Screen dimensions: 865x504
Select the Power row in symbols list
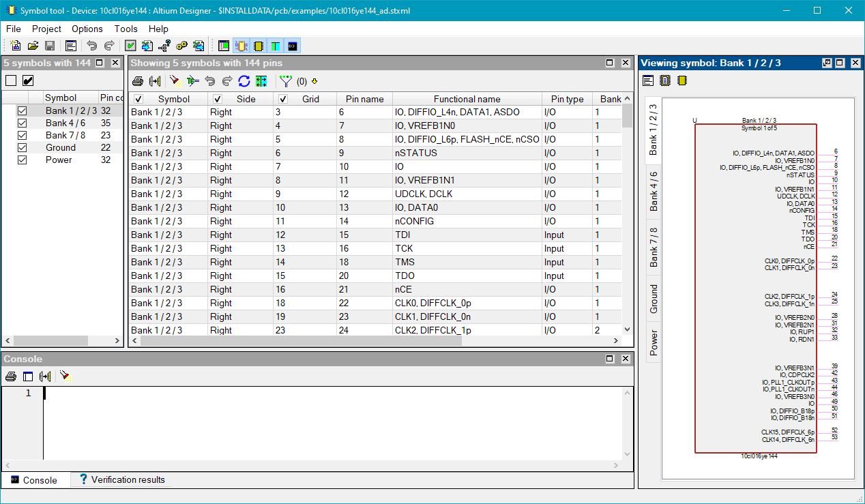[59, 160]
